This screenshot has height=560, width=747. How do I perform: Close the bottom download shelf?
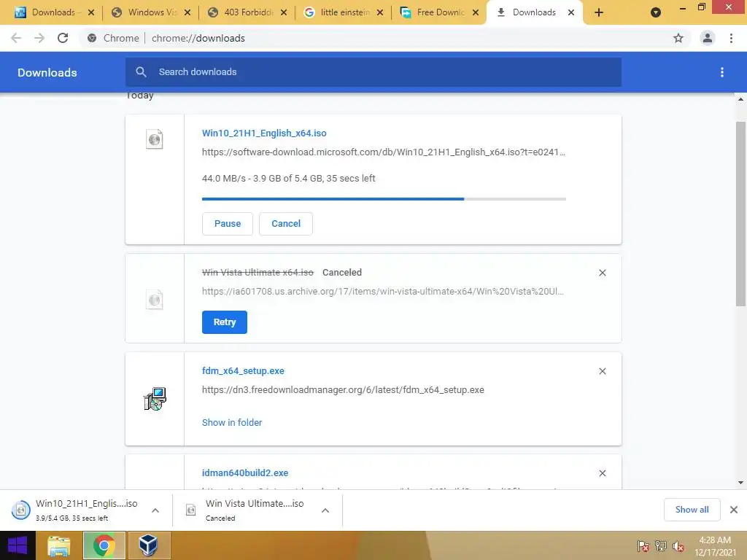(x=734, y=510)
